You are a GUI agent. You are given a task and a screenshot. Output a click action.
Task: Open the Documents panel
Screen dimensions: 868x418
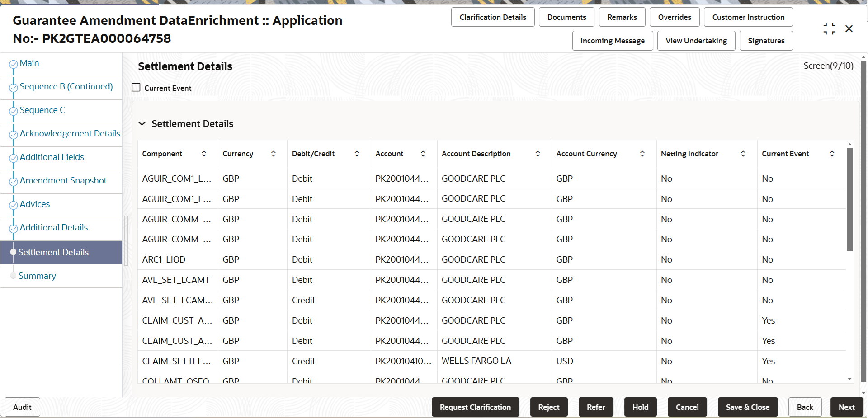(567, 17)
